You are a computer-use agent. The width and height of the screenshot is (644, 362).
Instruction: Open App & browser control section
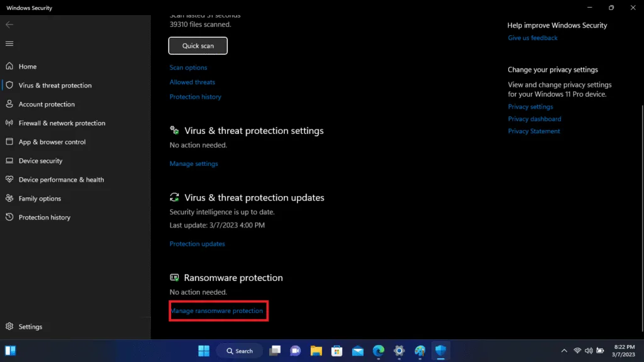[x=52, y=142]
